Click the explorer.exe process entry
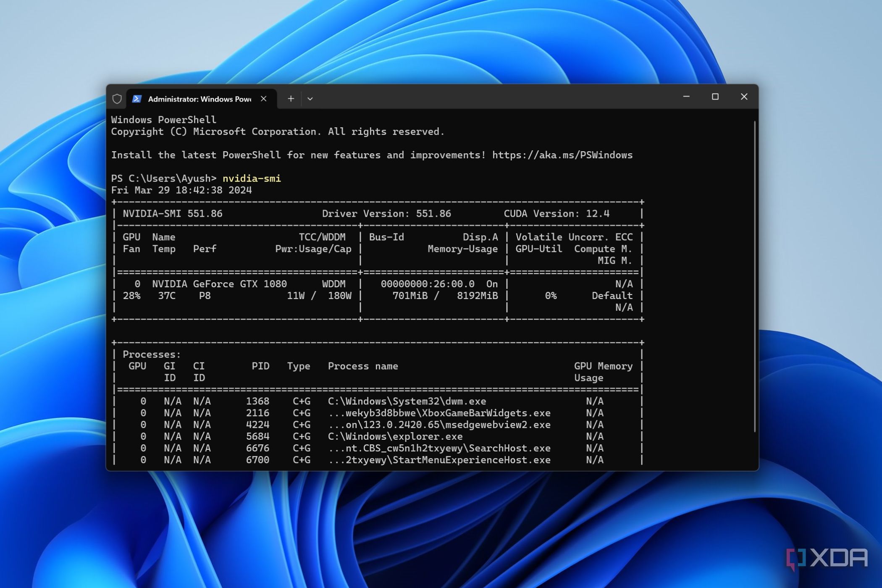Screen dimensions: 882x588 click(394, 436)
